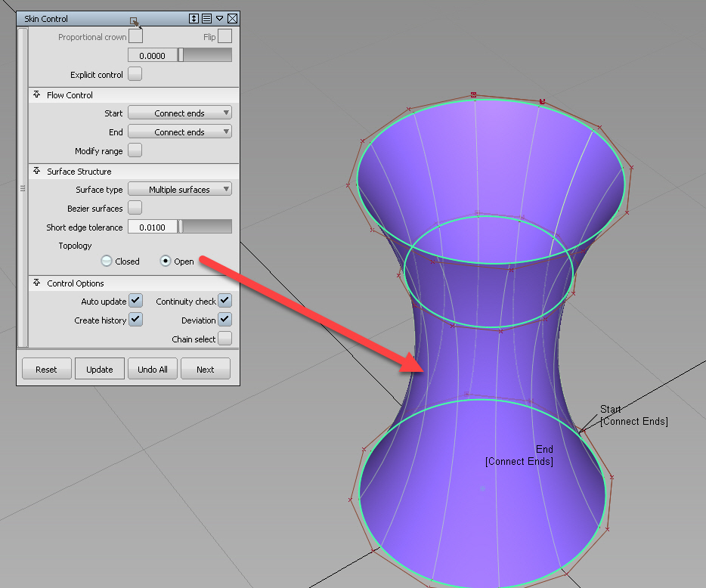Collapse the Surface Structure section icon
This screenshot has width=706, height=588.
coord(37,172)
